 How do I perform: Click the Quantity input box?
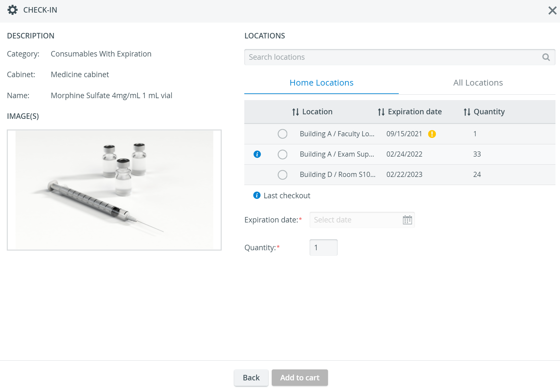point(323,248)
